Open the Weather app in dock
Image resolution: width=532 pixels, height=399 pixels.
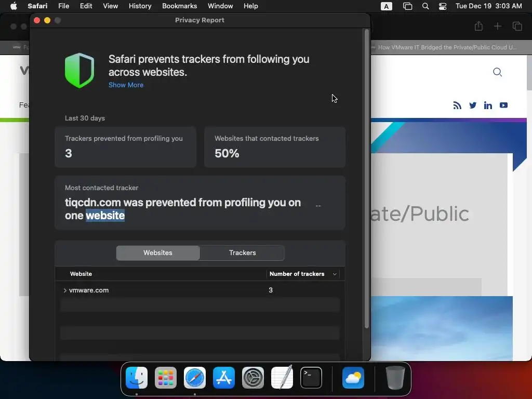(x=353, y=378)
